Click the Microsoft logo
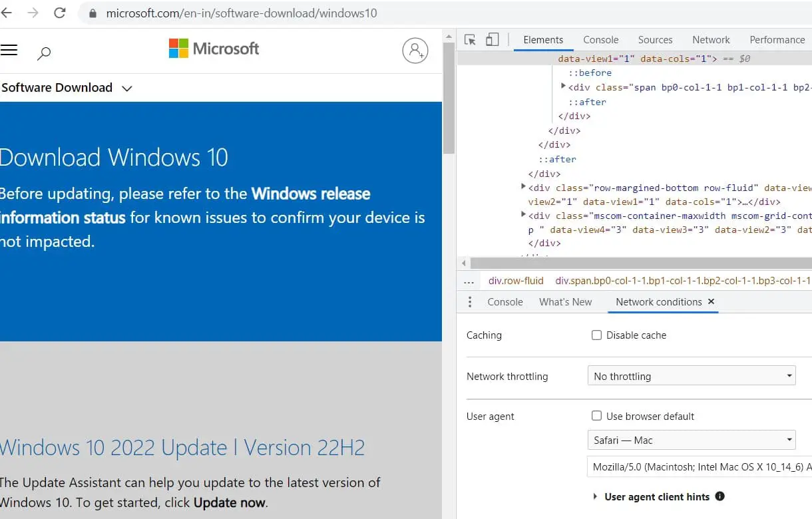This screenshot has height=519, width=812. 214,49
